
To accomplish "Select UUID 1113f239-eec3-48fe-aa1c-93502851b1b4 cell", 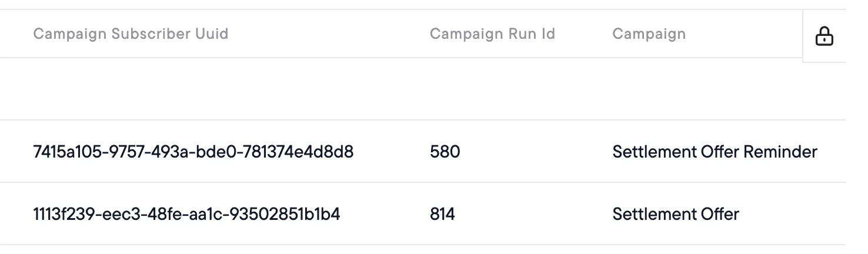I will pos(186,214).
